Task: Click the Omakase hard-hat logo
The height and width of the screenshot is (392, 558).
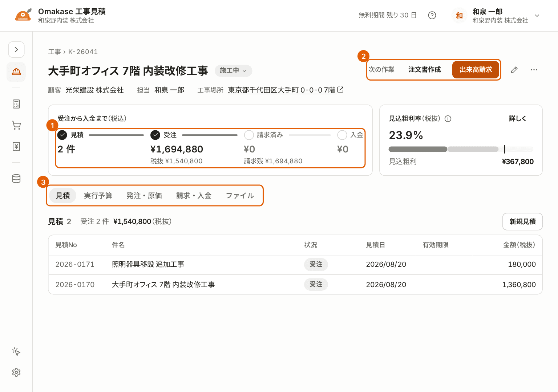Action: (23, 15)
